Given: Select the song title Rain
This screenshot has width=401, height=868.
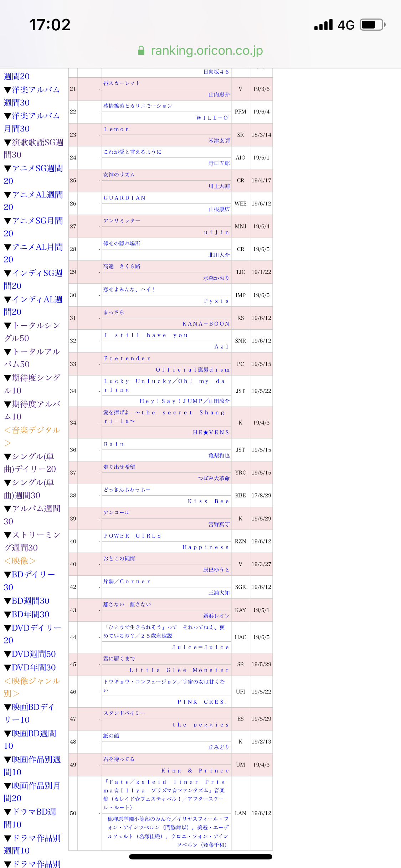Looking at the screenshot, I should [114, 444].
